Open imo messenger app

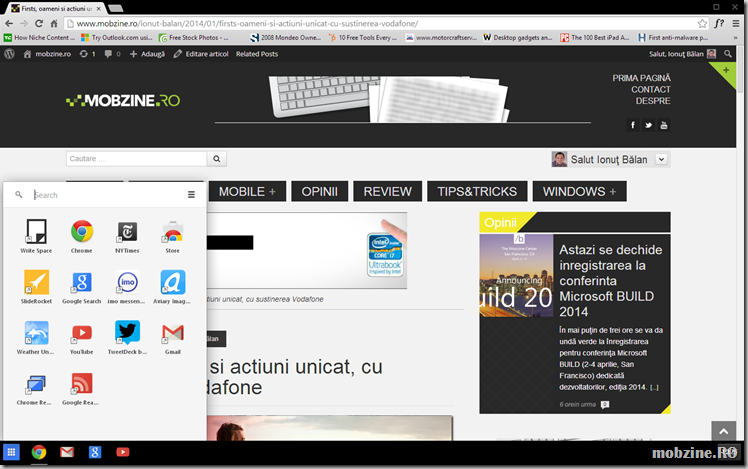(127, 283)
